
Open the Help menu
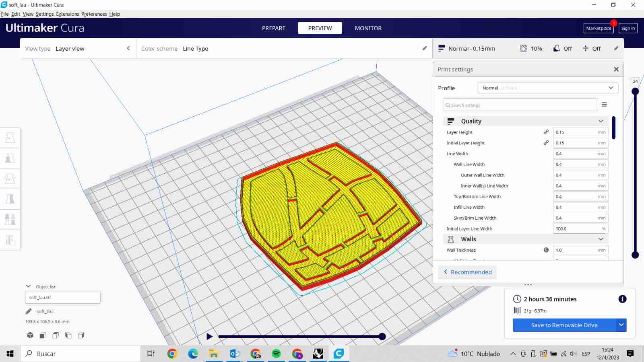[x=115, y=14]
